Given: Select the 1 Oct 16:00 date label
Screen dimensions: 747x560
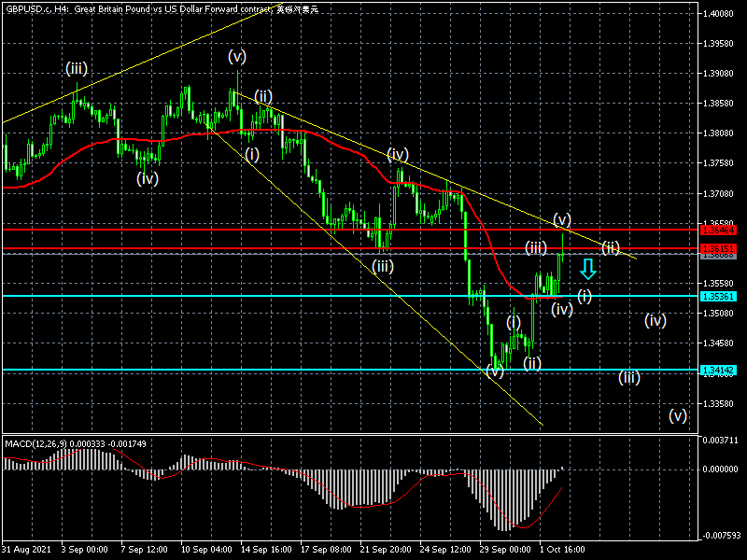Looking at the screenshot, I should (564, 550).
